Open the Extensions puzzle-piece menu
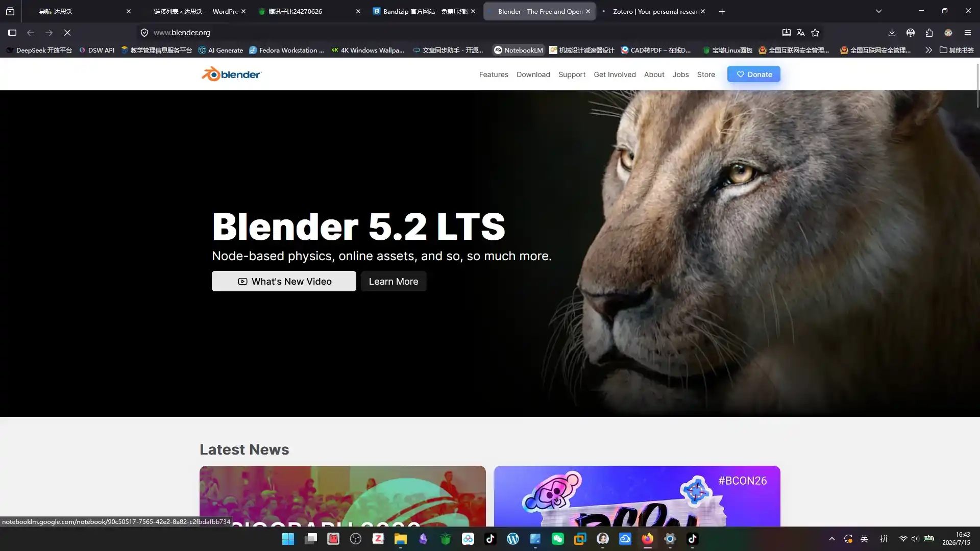This screenshot has width=980, height=551. [x=929, y=33]
